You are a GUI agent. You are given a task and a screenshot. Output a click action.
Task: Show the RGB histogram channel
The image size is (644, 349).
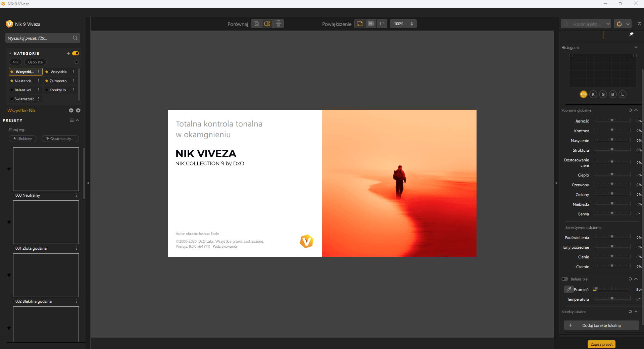[584, 94]
